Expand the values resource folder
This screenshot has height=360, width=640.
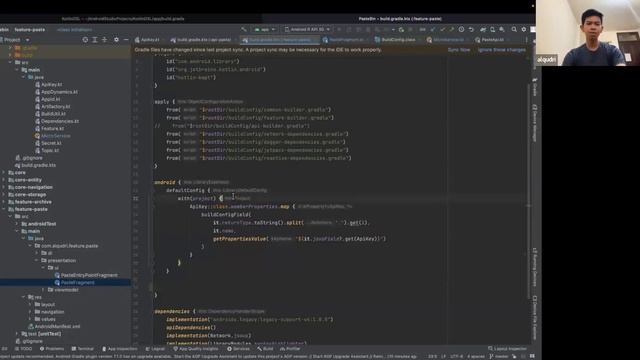click(30, 319)
